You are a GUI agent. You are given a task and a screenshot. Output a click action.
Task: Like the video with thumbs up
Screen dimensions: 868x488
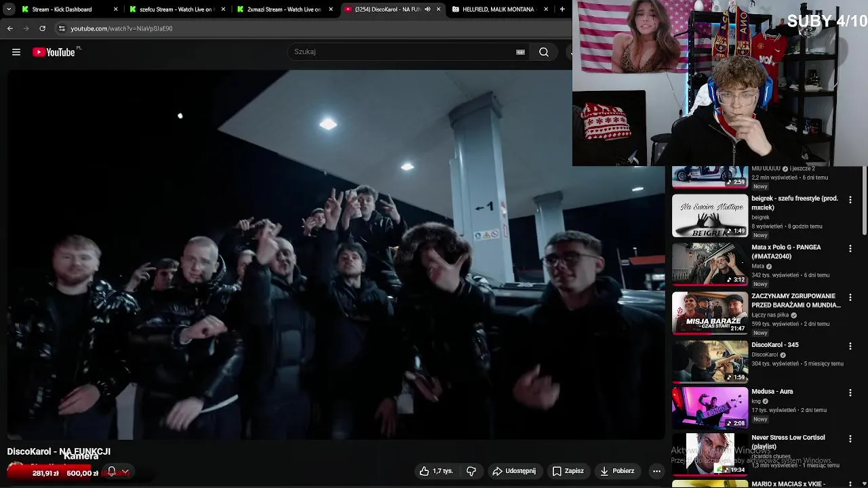tap(425, 471)
